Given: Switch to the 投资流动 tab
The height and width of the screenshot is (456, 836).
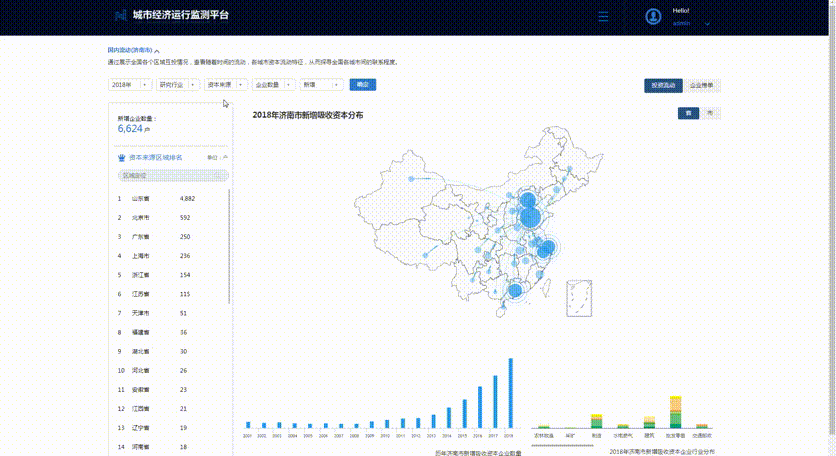Looking at the screenshot, I should (663, 85).
